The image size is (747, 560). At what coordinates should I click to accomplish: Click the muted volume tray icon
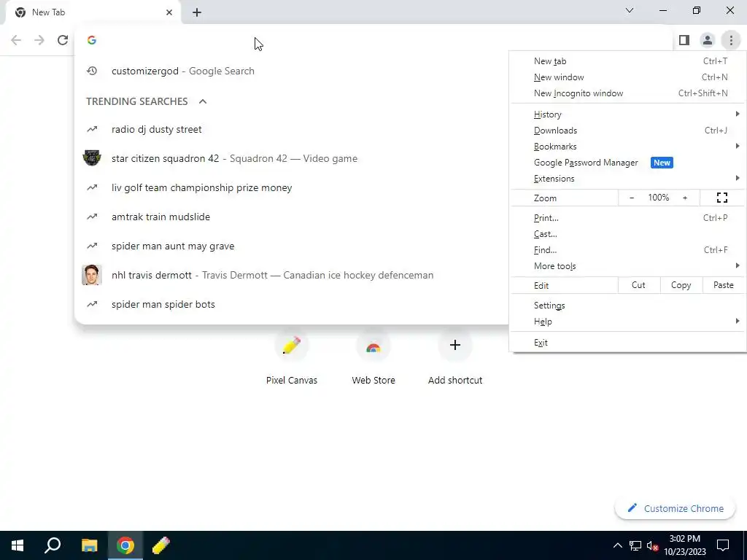click(653, 545)
